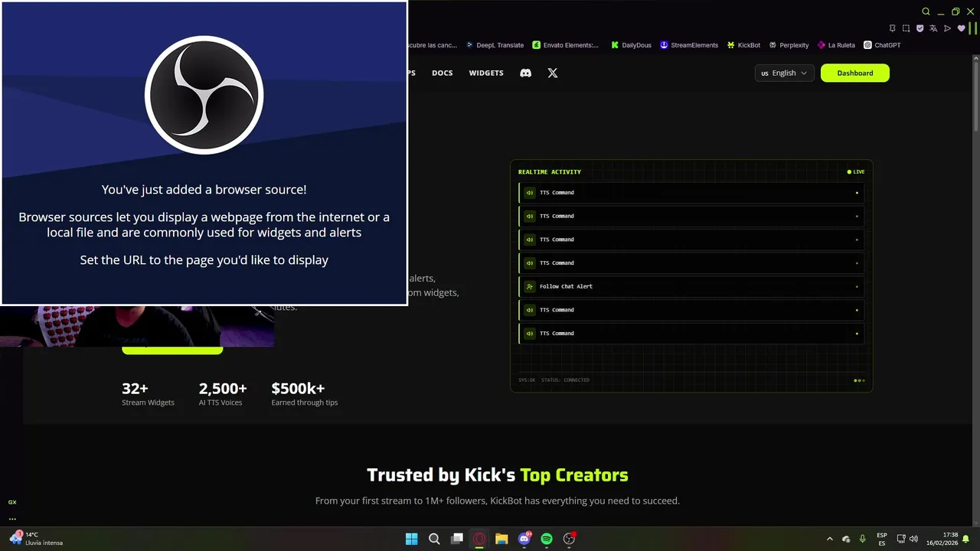980x551 pixels.
Task: Open the StreamElements bookmark
Action: (689, 45)
